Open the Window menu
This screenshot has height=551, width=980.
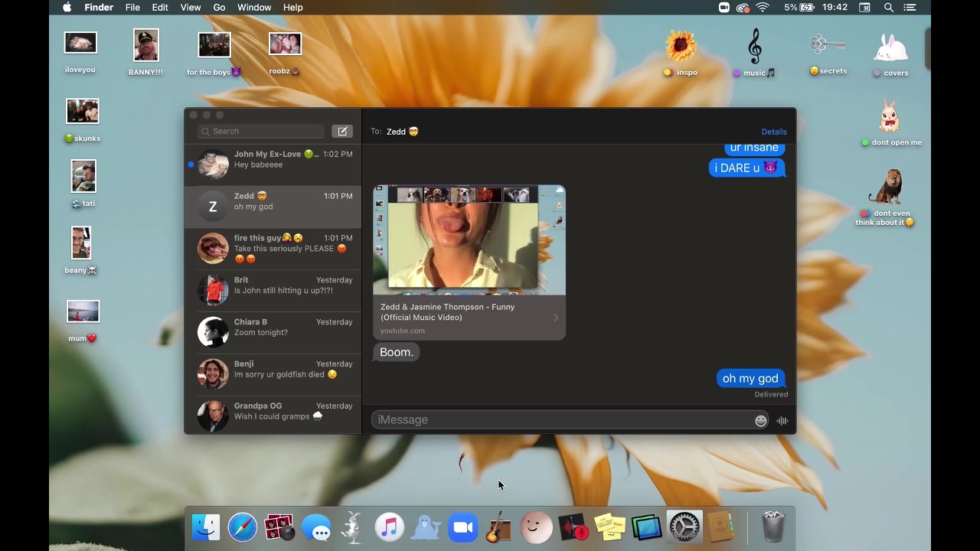coord(254,8)
